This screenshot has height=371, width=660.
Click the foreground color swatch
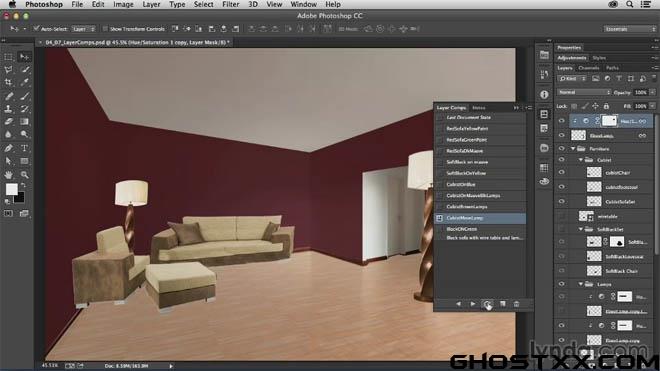pos(11,189)
